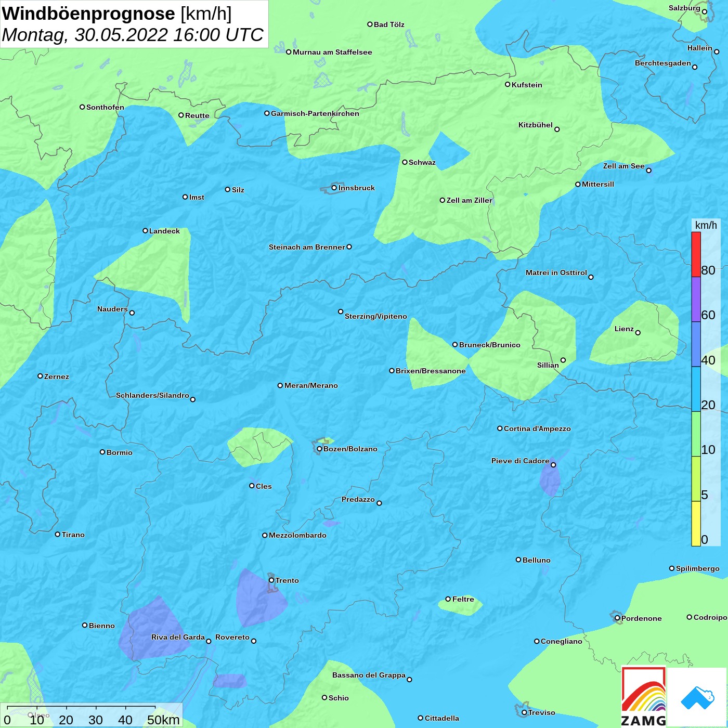Click the Codroipo city label
The width and height of the screenshot is (728, 728).
coord(710,617)
